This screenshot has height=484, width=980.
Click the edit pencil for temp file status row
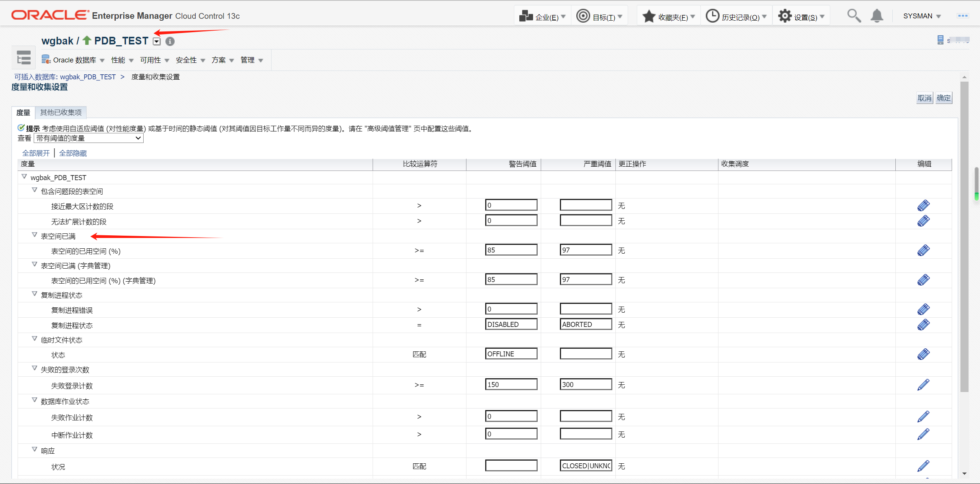point(923,354)
